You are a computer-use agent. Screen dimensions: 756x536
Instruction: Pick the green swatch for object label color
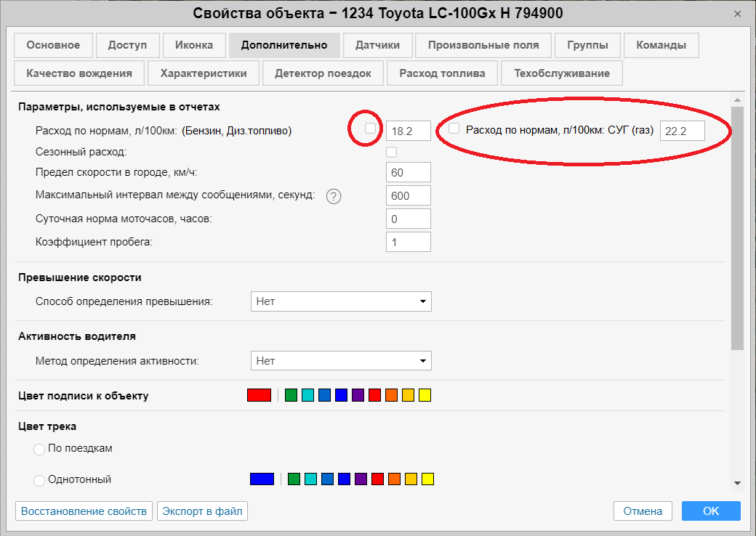tap(291, 395)
